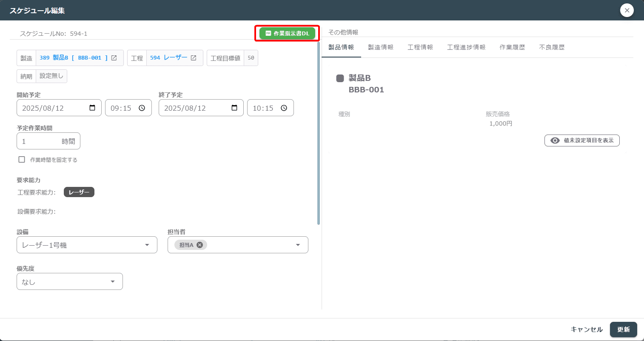The image size is (644, 341).
Task: Open external link icon for 製品B manufacturing
Action: pos(114,58)
